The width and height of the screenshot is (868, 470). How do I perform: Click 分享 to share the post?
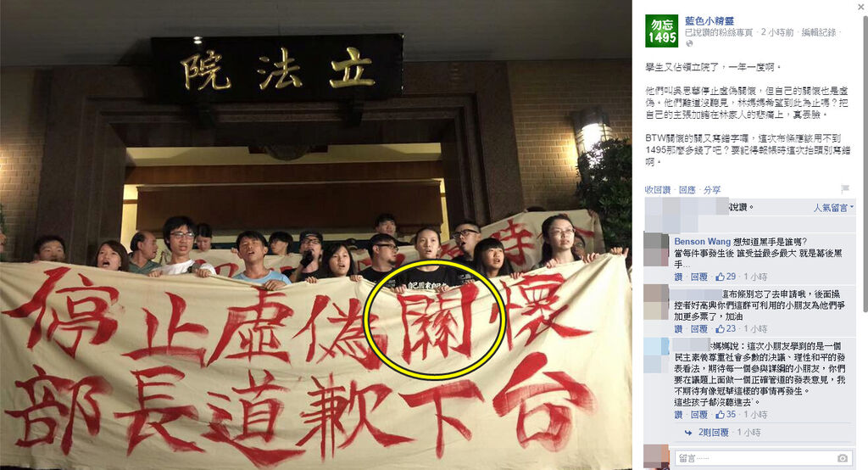712,189
